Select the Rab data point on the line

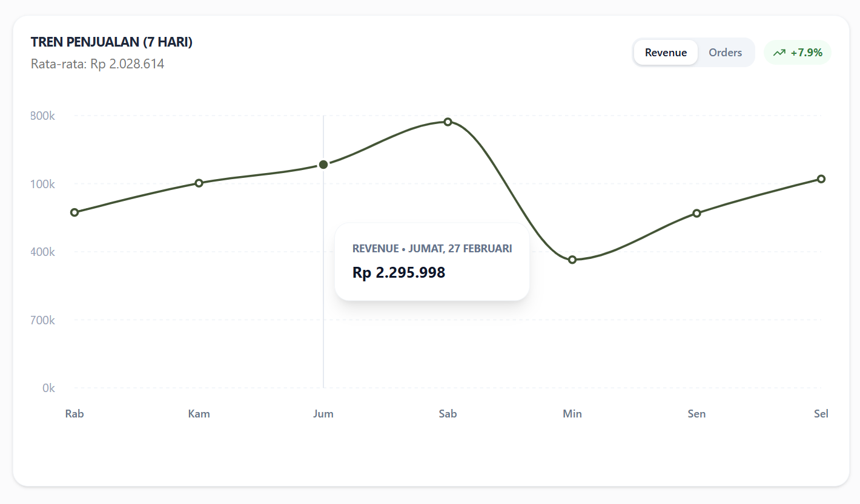(74, 212)
